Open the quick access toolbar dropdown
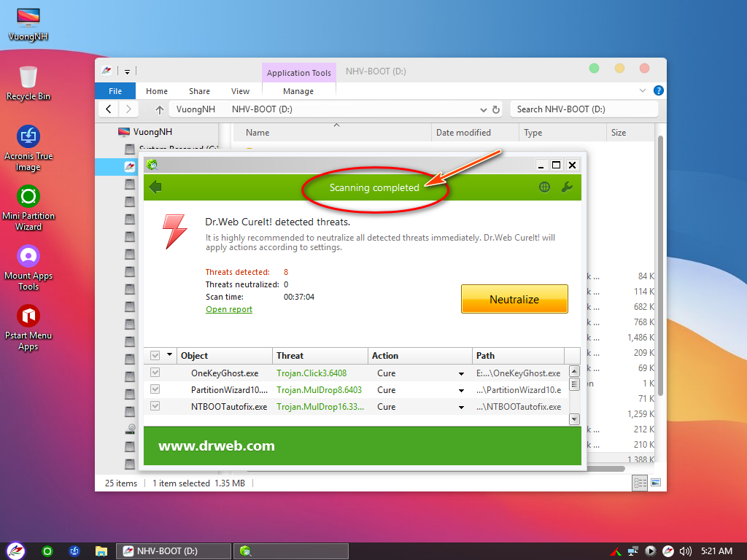The height and width of the screenshot is (560, 747). tap(127, 72)
